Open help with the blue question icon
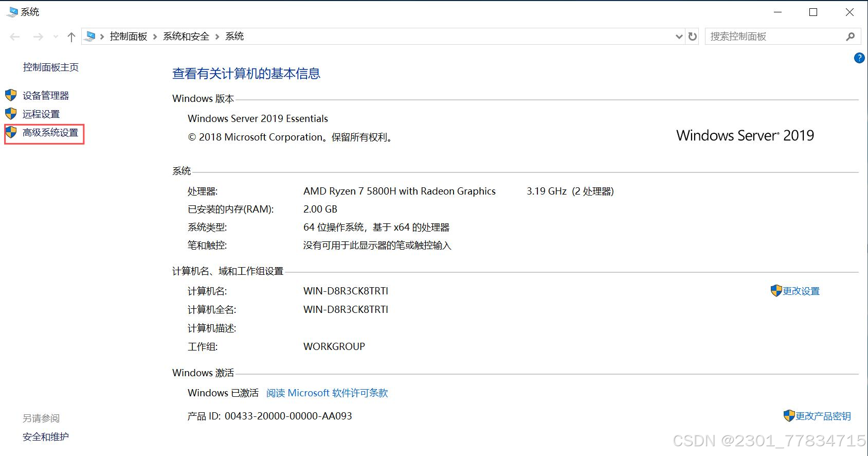868x456 pixels. 859,58
